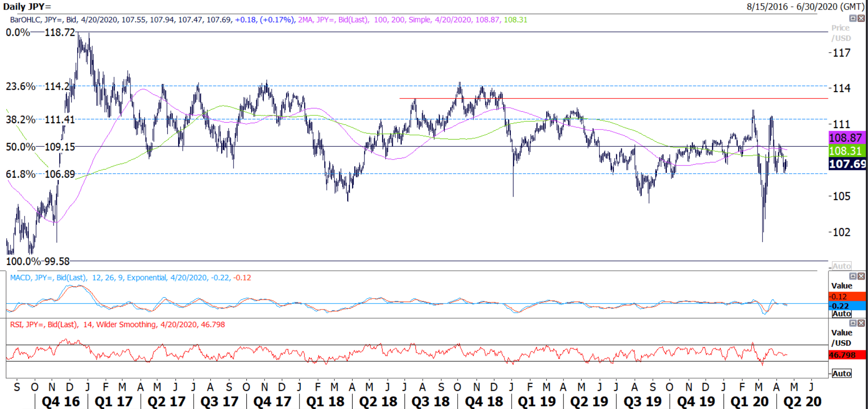Click the Q4 16 quarter label
The width and height of the screenshot is (868, 409).
tap(60, 402)
